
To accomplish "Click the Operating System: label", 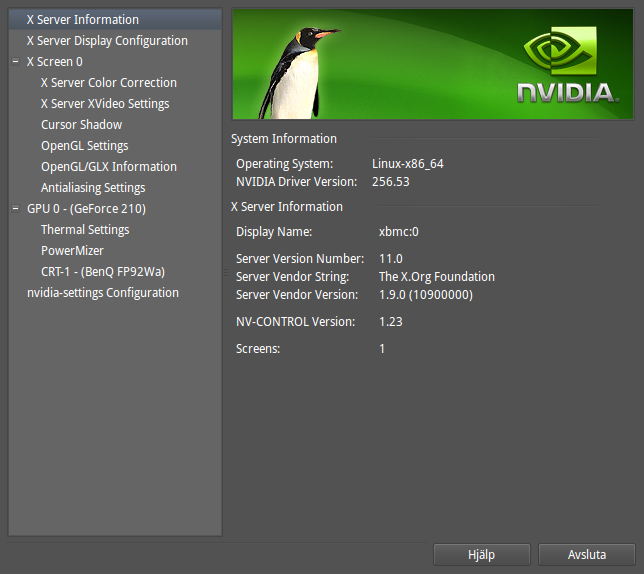I will (x=285, y=164).
